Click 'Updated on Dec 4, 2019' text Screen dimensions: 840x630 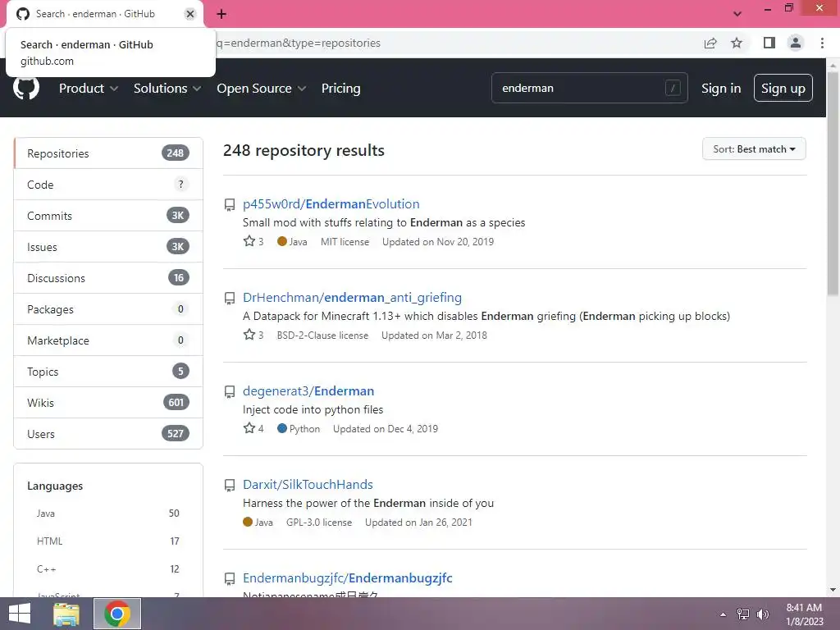386,428
